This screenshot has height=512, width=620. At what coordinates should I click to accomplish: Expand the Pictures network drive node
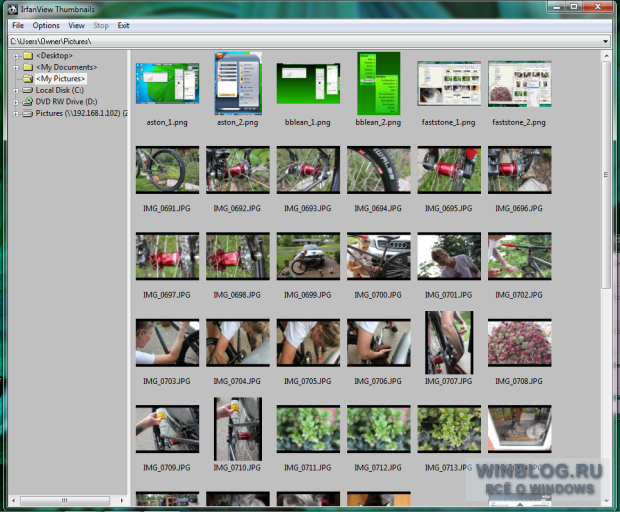click(15, 114)
